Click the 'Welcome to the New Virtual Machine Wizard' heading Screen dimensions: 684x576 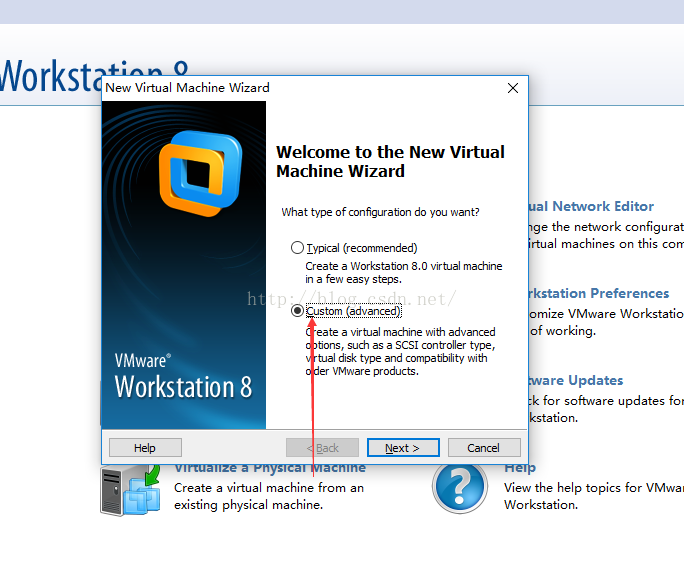[x=390, y=161]
